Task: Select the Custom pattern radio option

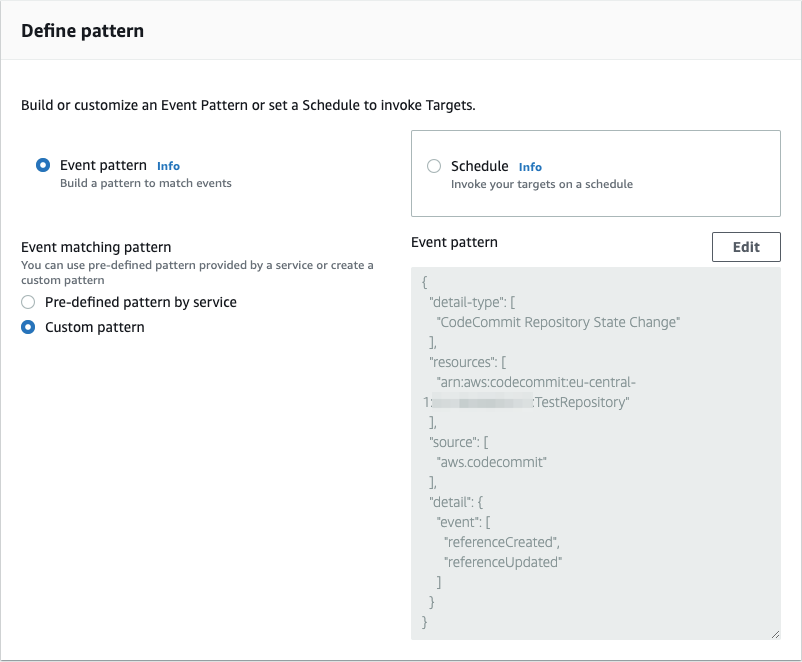Action: coord(28,327)
